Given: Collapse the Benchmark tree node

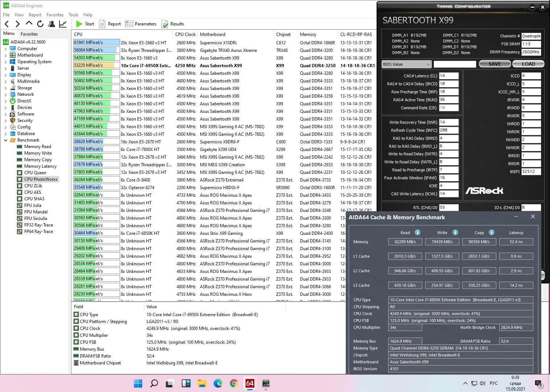Looking at the screenshot, I should (5, 140).
